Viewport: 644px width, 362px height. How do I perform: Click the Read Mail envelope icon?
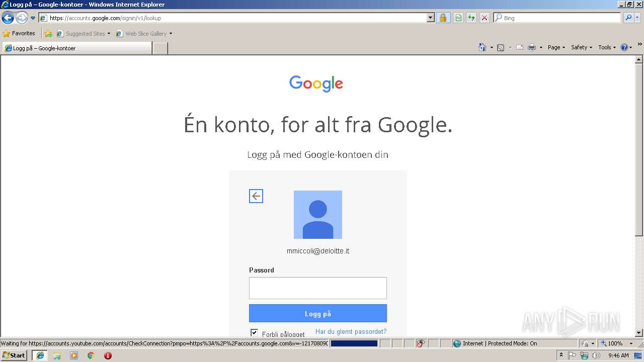tap(520, 47)
